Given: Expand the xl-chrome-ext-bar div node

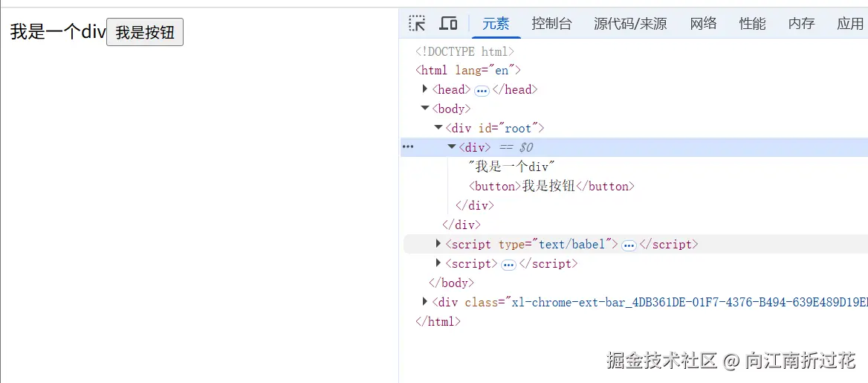Looking at the screenshot, I should [x=425, y=301].
